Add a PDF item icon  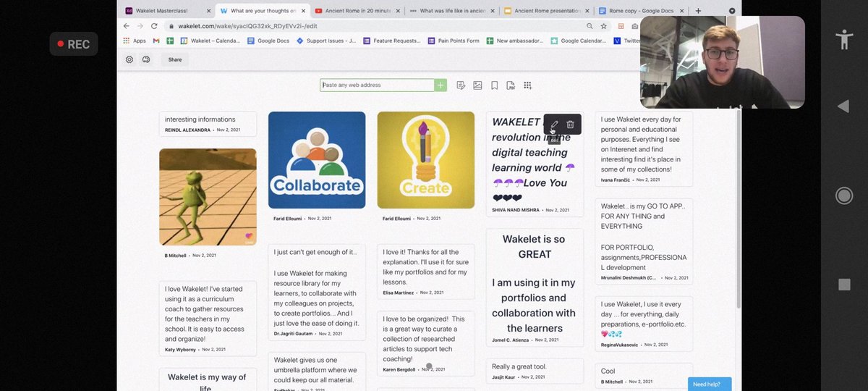point(511,85)
